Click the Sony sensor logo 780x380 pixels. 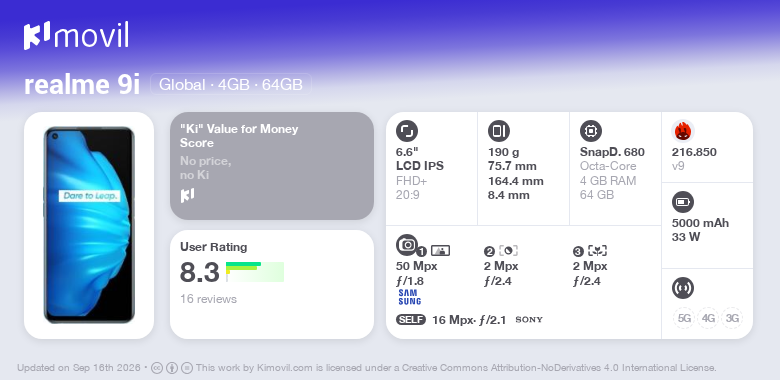(x=529, y=320)
